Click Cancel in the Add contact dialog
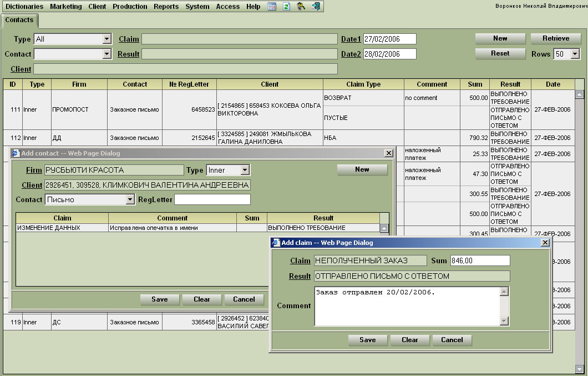This screenshot has height=376, width=588. (x=244, y=299)
